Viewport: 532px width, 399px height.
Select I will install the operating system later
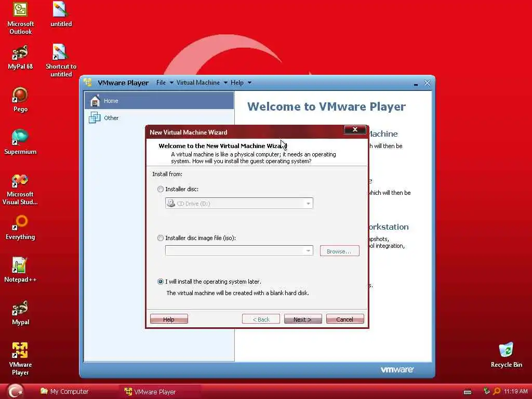(161, 282)
